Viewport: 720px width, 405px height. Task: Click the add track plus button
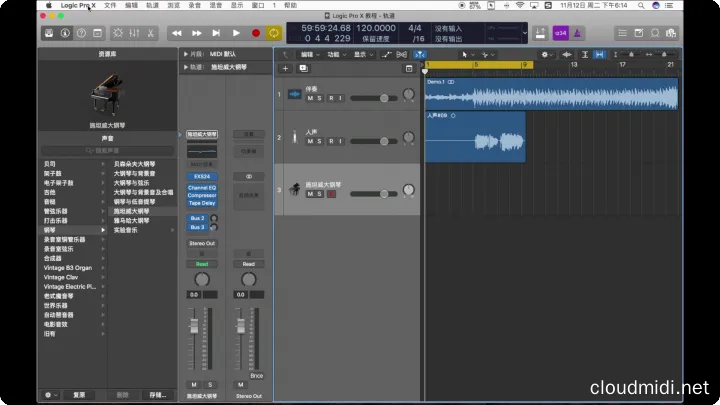coord(285,68)
